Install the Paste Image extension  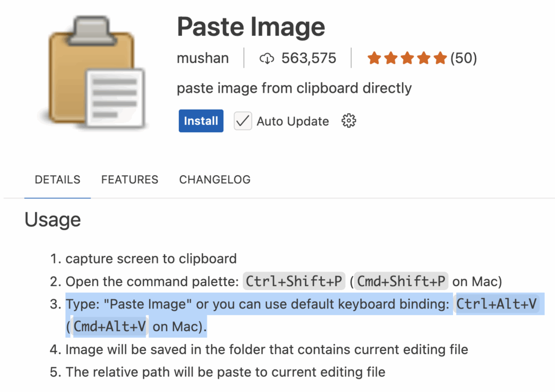201,121
